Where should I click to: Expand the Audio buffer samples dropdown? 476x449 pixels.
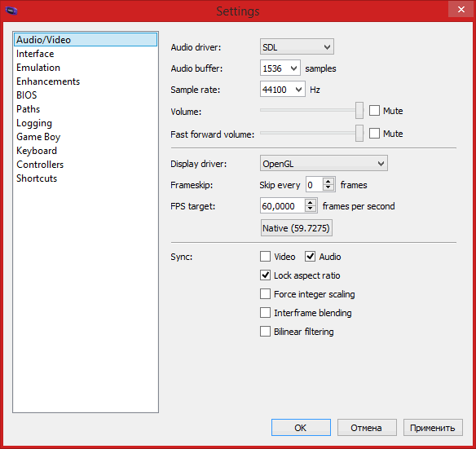[280, 68]
